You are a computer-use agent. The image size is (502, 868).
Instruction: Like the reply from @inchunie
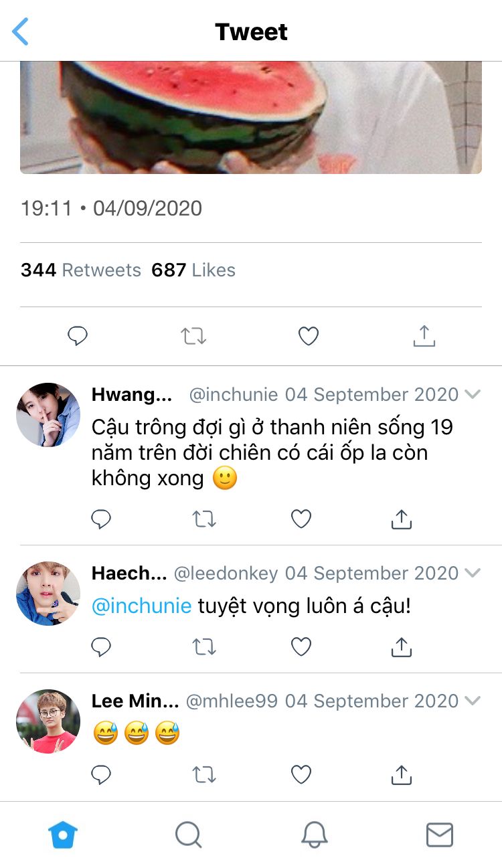tap(301, 519)
